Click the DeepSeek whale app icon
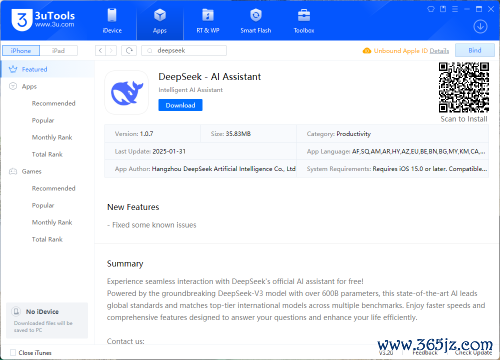500x360 pixels. coord(127,93)
